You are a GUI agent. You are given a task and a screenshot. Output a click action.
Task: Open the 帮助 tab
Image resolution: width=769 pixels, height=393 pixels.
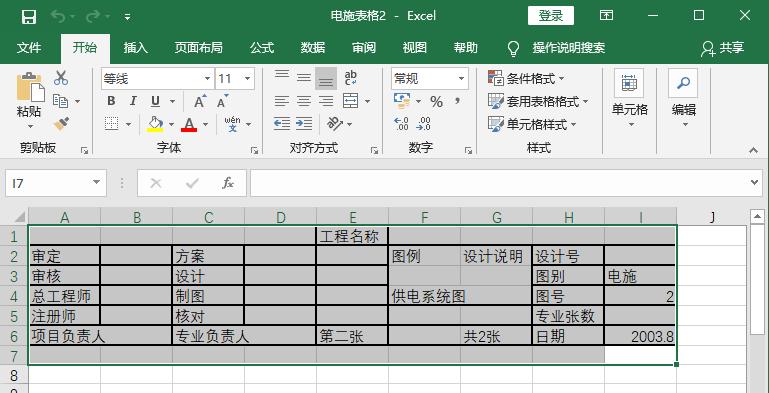click(x=465, y=48)
